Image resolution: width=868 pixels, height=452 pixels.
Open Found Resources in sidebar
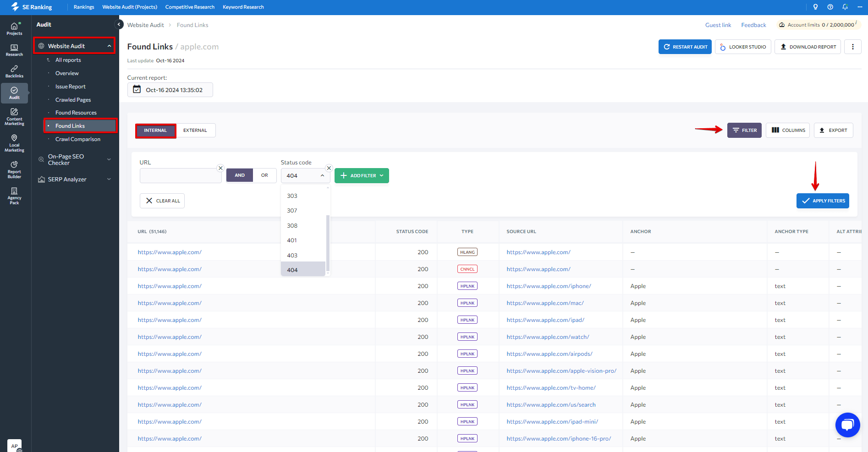76,113
